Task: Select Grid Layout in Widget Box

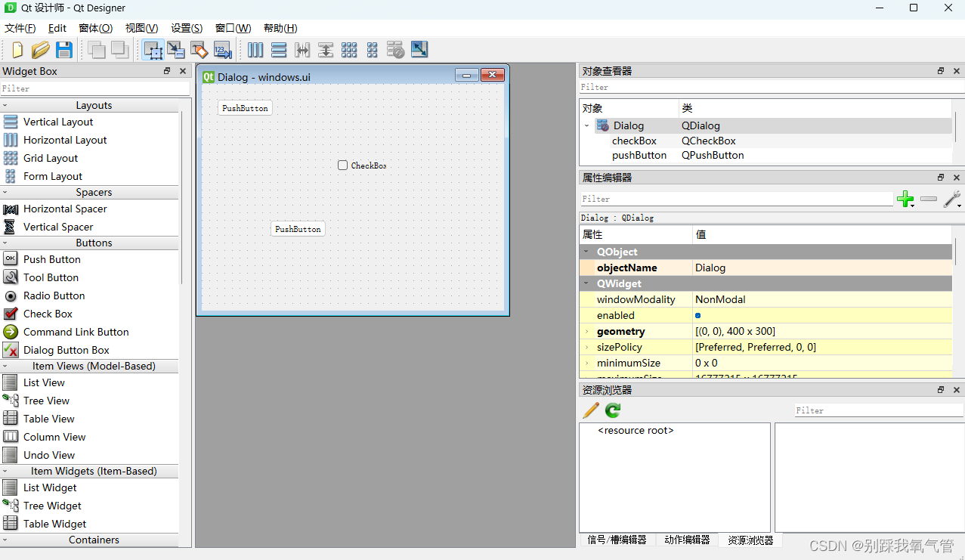Action: pyautogui.click(x=51, y=158)
